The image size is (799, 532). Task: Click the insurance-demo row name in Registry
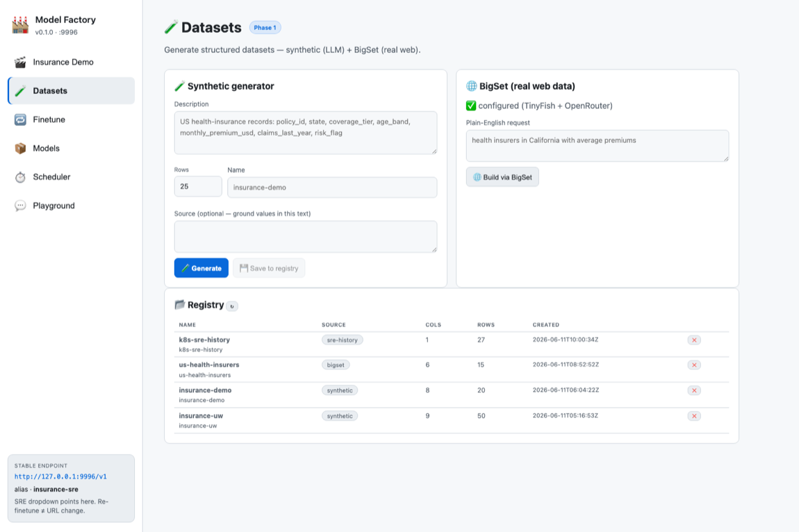206,390
